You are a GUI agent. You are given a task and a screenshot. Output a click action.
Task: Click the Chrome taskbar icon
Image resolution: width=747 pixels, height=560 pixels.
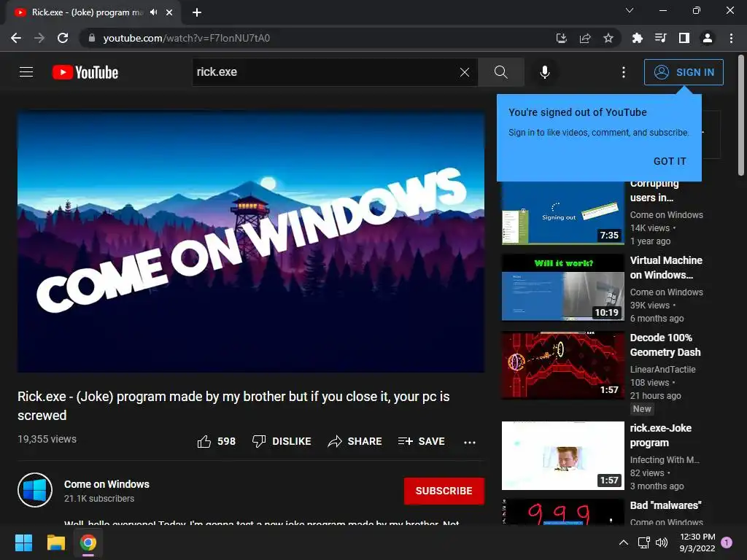click(x=88, y=542)
